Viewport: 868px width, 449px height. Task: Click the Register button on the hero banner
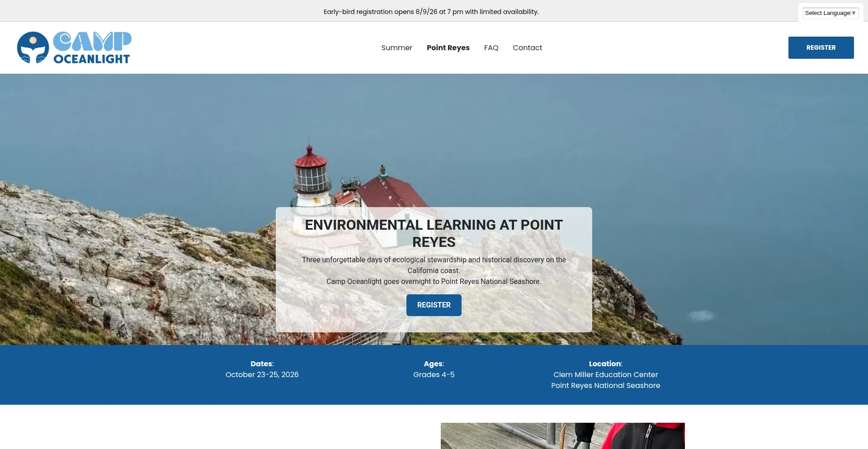[x=434, y=305]
